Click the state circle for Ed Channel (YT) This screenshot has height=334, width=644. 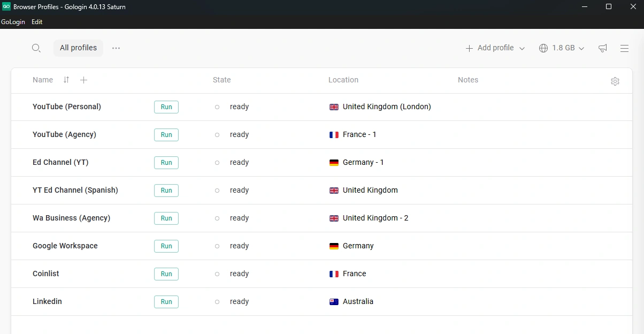point(217,163)
